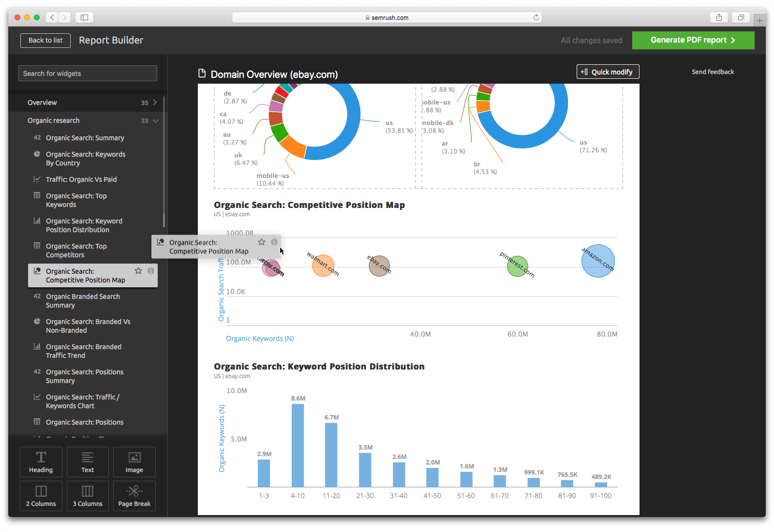
Task: Click pie icon of Branded Vs Non-Branded widget
Action: click(x=37, y=321)
